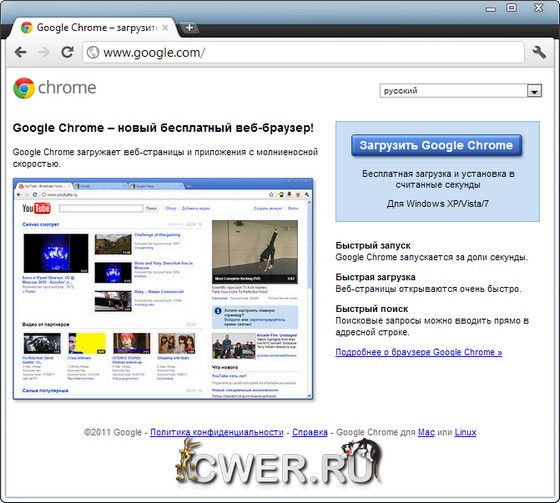Click the forward navigation arrow
The image size is (560, 503).
pyautogui.click(x=44, y=53)
